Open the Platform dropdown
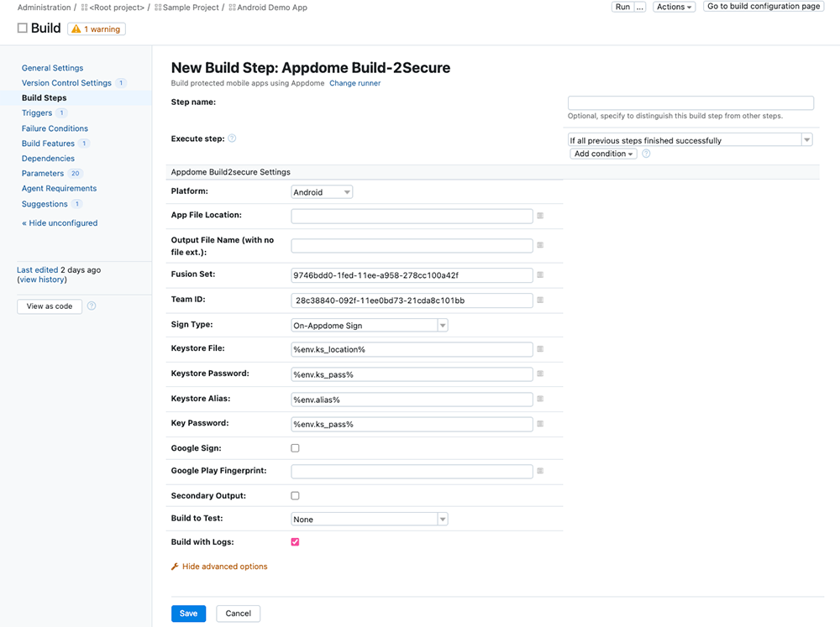This screenshot has width=840, height=627. (x=322, y=192)
